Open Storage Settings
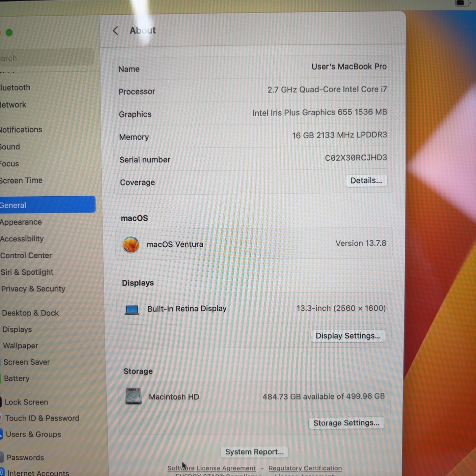The image size is (476, 476). coord(346,423)
